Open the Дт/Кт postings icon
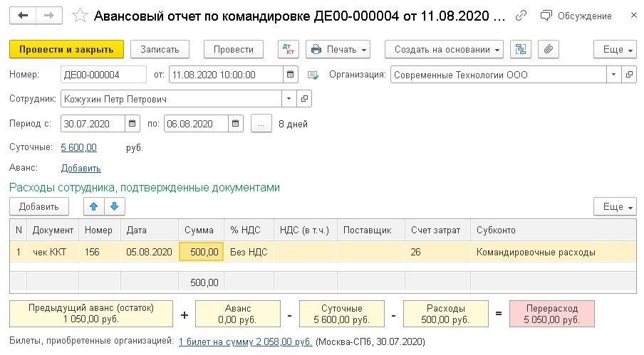 [x=289, y=49]
